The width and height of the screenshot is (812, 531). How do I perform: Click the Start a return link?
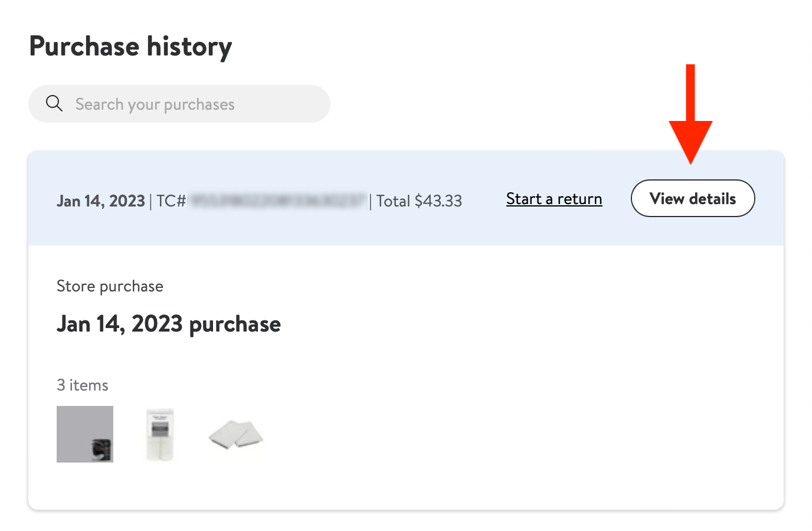pos(554,199)
